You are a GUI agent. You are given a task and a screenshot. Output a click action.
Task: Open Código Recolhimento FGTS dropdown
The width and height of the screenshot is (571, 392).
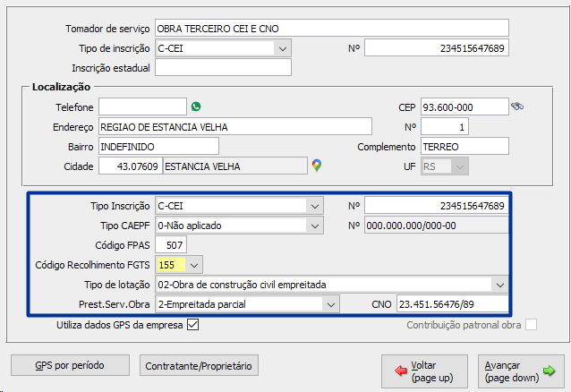tap(194, 265)
